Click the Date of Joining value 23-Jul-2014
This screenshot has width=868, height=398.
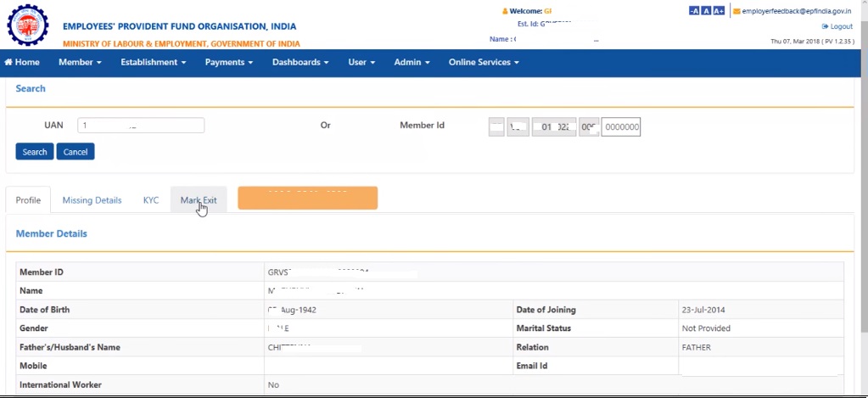click(703, 310)
